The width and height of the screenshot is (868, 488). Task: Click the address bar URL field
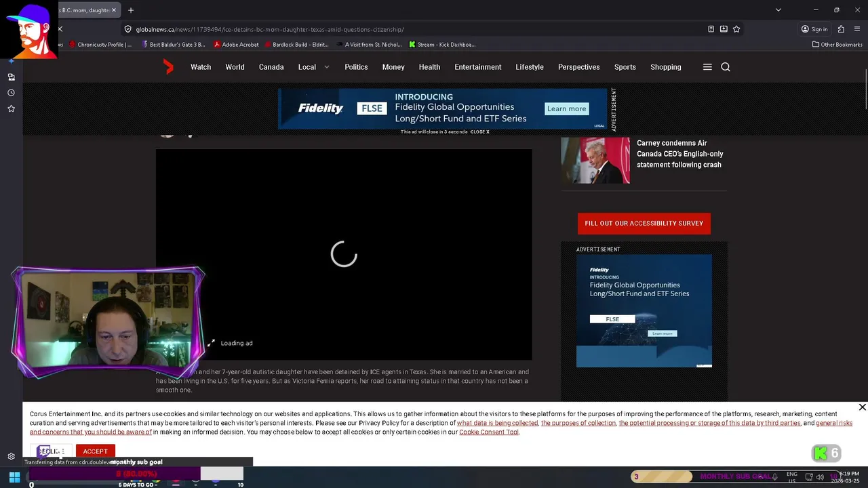coord(414,29)
